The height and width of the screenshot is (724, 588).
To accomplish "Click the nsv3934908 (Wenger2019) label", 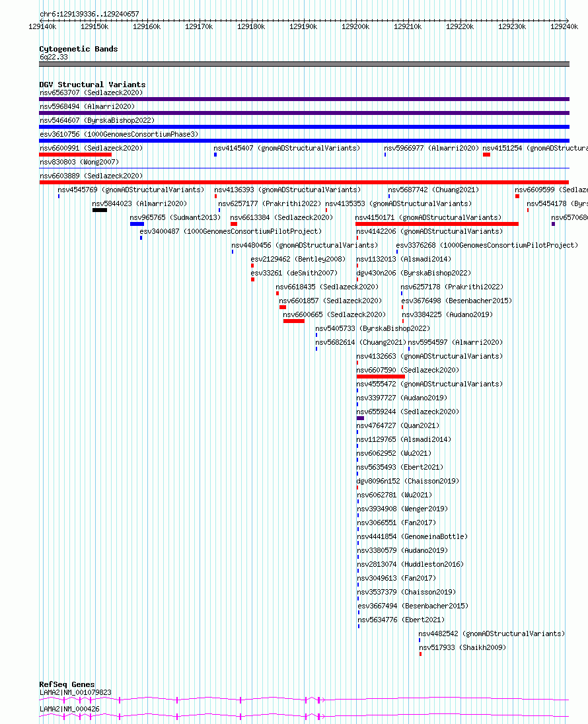I will (402, 509).
